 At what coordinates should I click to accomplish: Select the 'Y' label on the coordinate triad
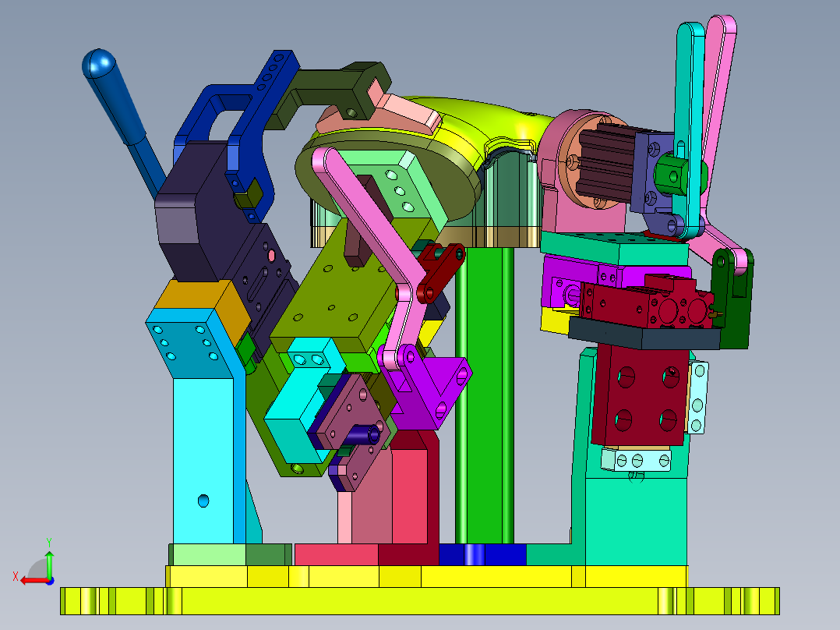click(49, 543)
